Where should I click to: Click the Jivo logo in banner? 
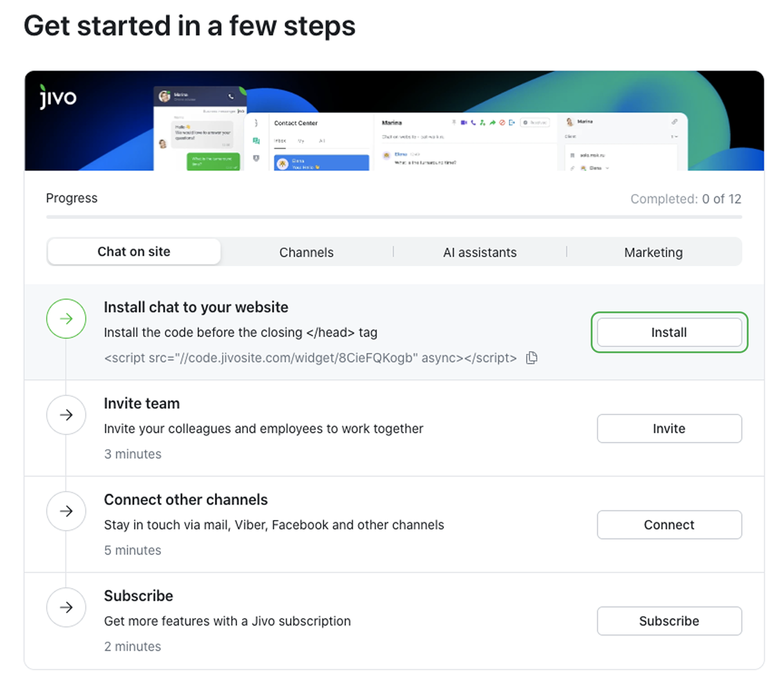[58, 97]
